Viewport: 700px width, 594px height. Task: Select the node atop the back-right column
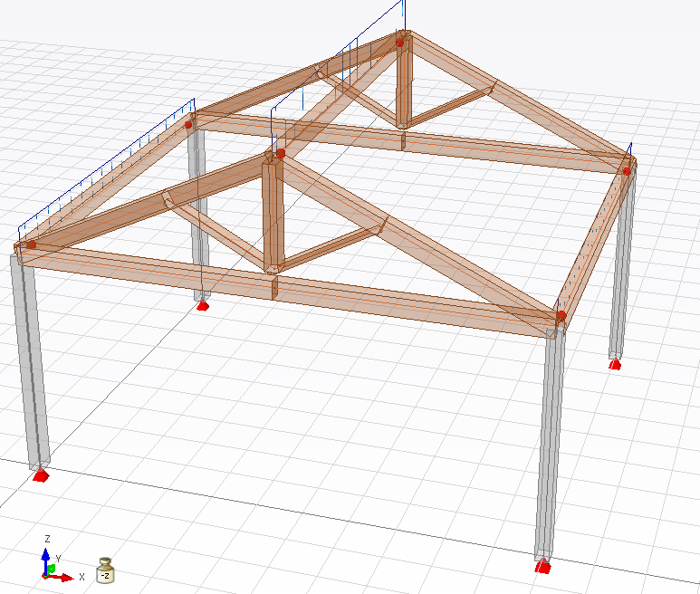[x=626, y=170]
